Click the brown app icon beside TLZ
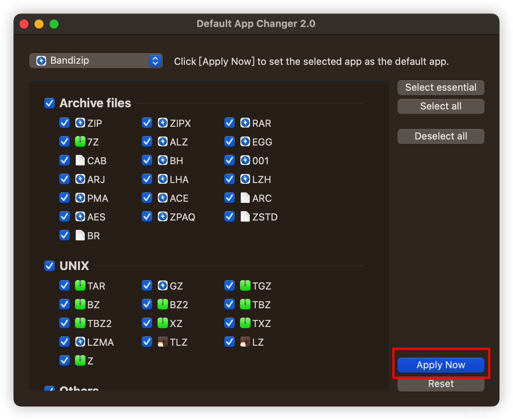513x420 pixels. coord(163,342)
